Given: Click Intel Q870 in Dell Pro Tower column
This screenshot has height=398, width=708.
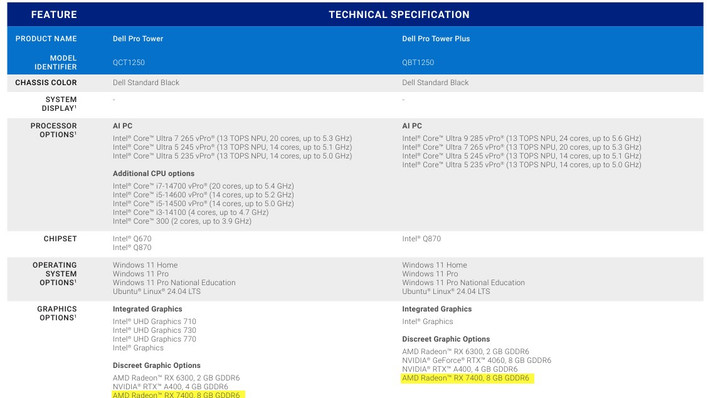Looking at the screenshot, I should pos(132,248).
